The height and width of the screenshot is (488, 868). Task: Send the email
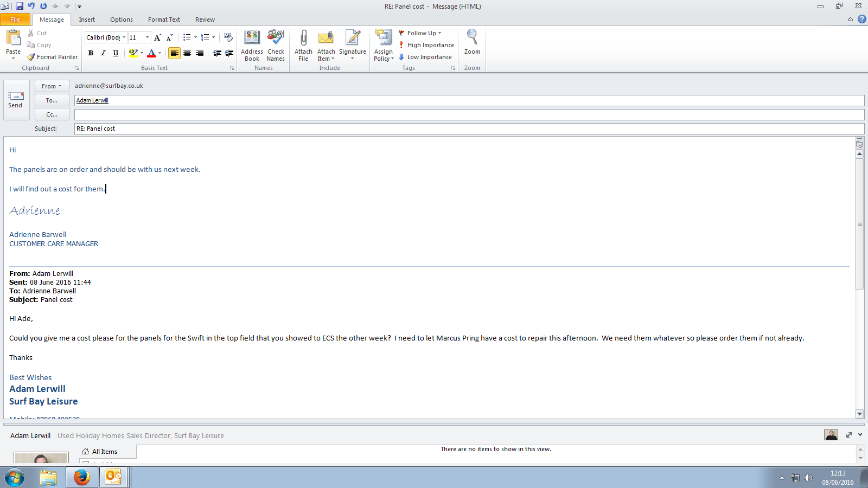coord(16,100)
